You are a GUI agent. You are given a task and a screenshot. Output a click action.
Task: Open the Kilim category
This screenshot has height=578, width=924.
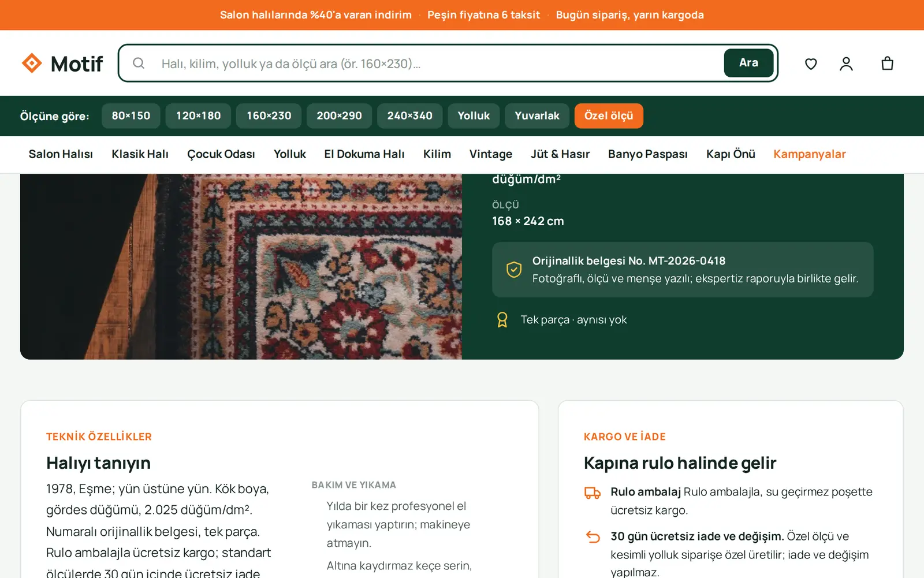(x=437, y=154)
